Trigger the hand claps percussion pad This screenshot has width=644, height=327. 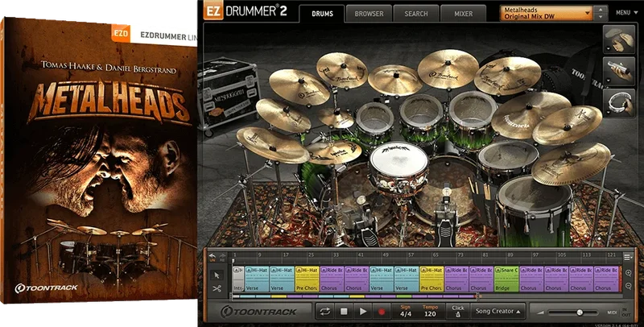pos(620,38)
